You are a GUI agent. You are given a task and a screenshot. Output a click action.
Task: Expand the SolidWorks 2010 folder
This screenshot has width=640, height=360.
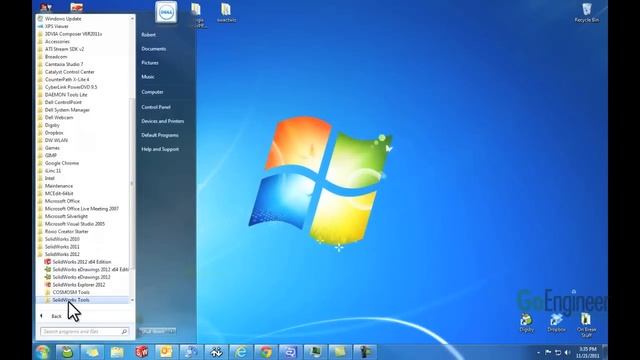(x=62, y=239)
